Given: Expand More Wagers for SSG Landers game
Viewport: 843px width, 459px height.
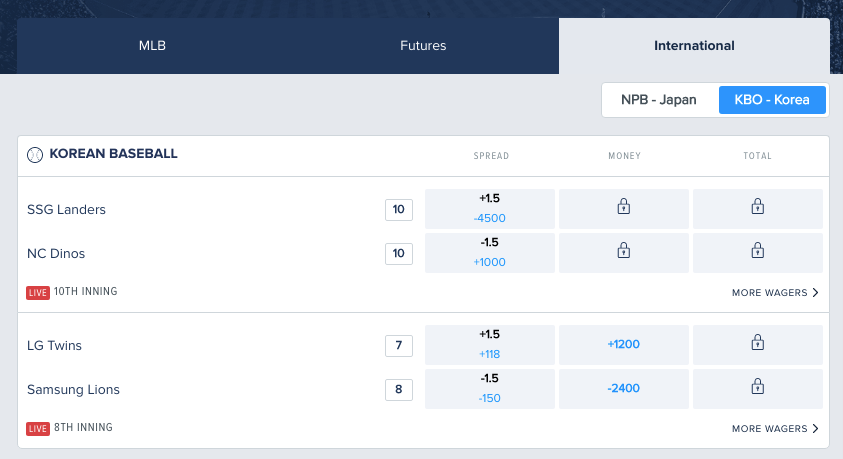Looking at the screenshot, I should pos(775,292).
